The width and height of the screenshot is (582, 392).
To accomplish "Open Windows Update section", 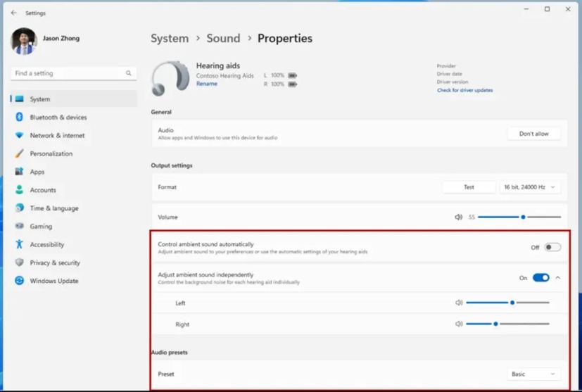I will (53, 281).
